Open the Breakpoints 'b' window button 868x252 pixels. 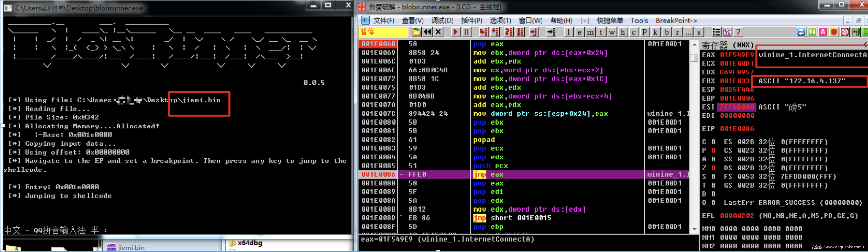click(666, 32)
